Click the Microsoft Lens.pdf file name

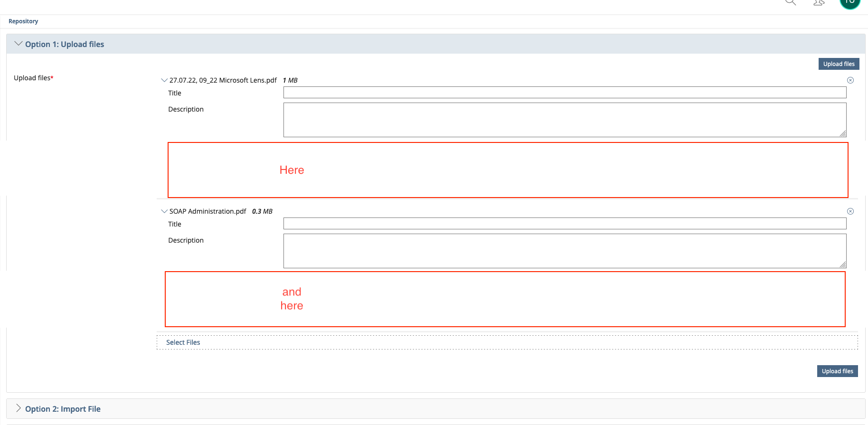[x=223, y=80]
